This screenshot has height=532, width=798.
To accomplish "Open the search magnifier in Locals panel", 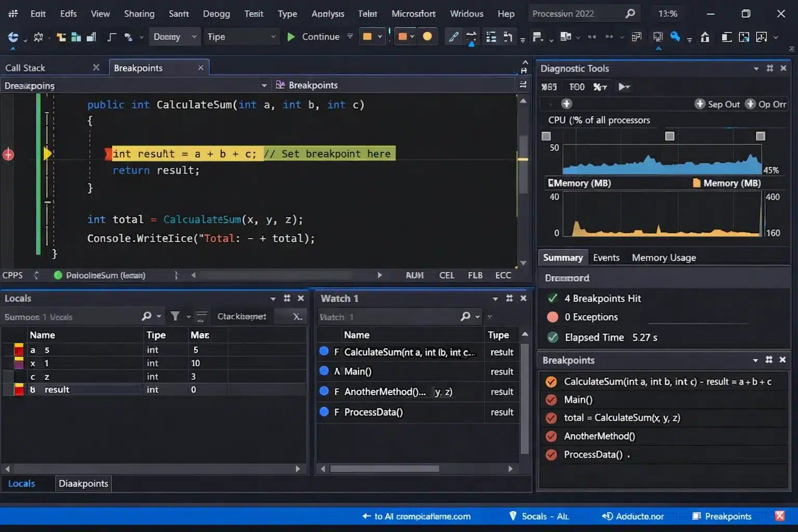I will 146,316.
